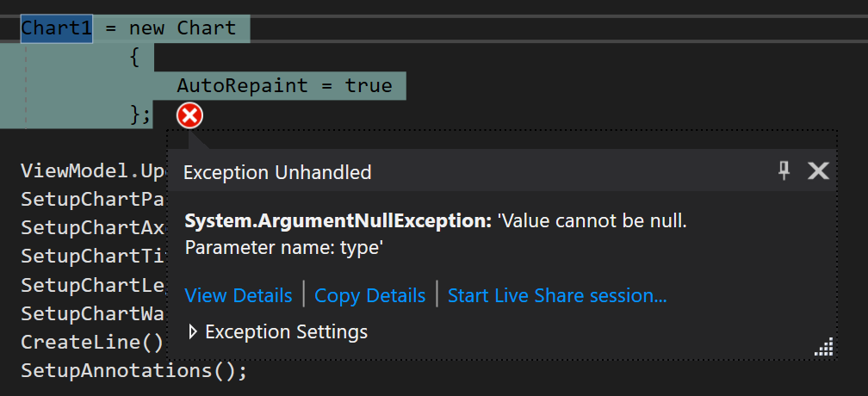Click the resize grip of exception popup
This screenshot has width=868, height=396.
824,348
